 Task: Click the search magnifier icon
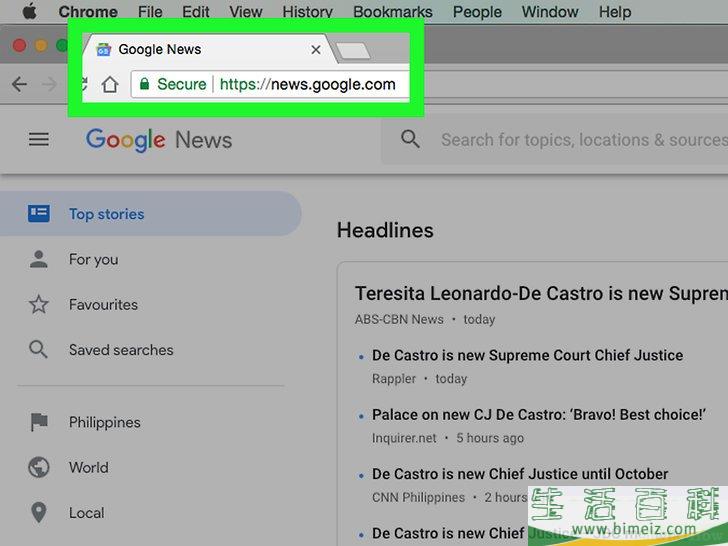(410, 139)
